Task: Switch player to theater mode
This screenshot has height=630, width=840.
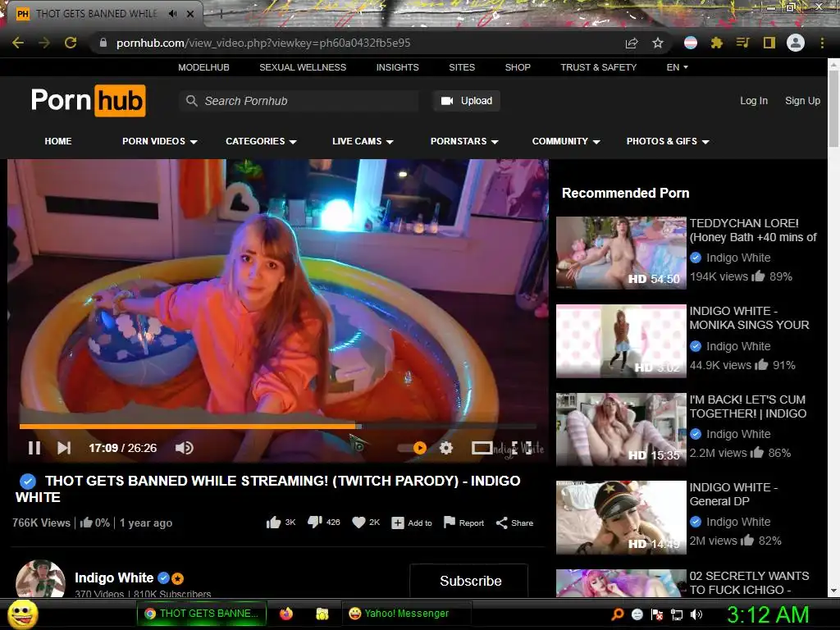Action: [482, 448]
